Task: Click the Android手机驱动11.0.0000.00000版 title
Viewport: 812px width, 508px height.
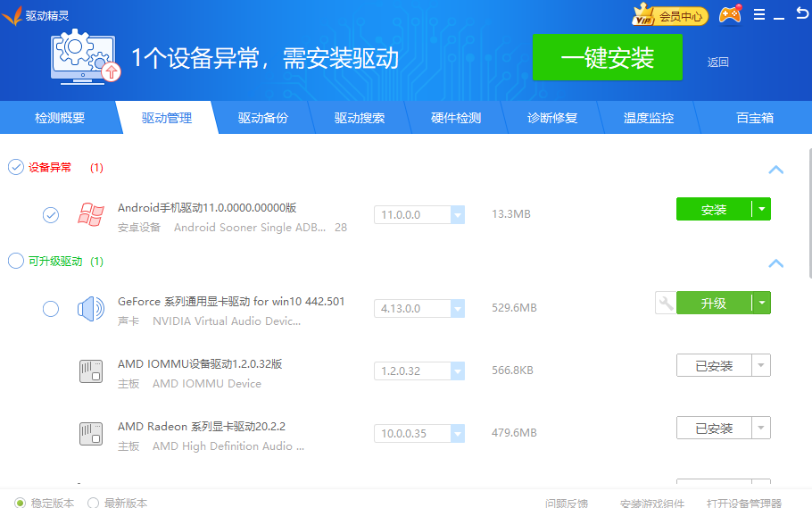Action: click(x=207, y=208)
